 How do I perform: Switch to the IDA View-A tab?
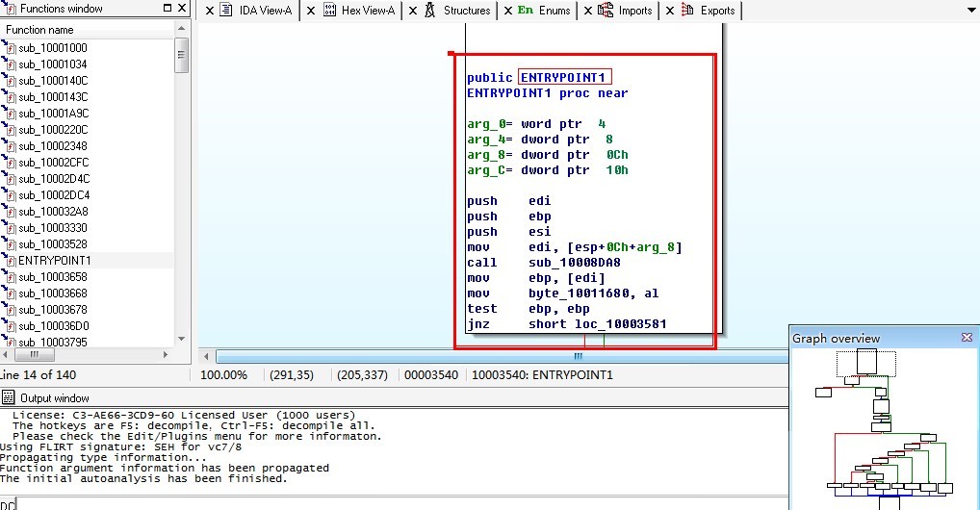(266, 11)
